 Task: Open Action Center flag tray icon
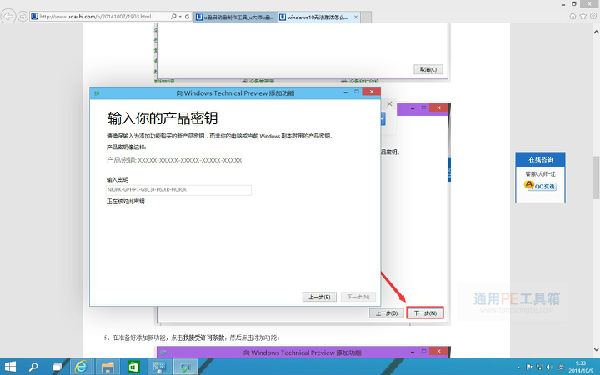[530, 367]
